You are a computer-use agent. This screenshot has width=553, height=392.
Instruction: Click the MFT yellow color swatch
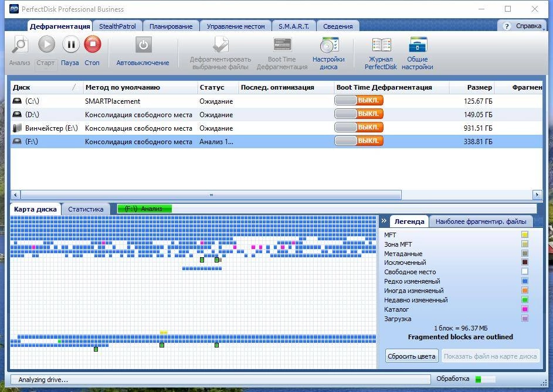pos(525,235)
